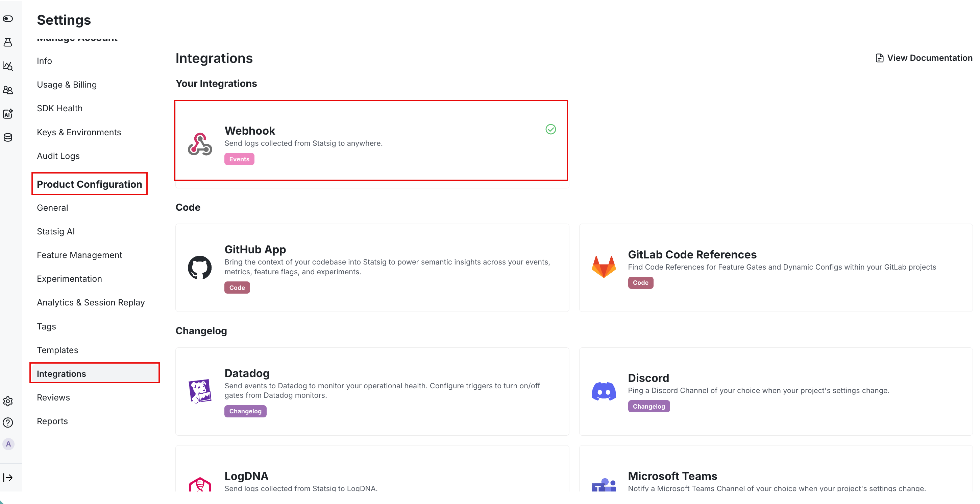Open the LogDNA integration title
The height and width of the screenshot is (504, 980).
(246, 476)
